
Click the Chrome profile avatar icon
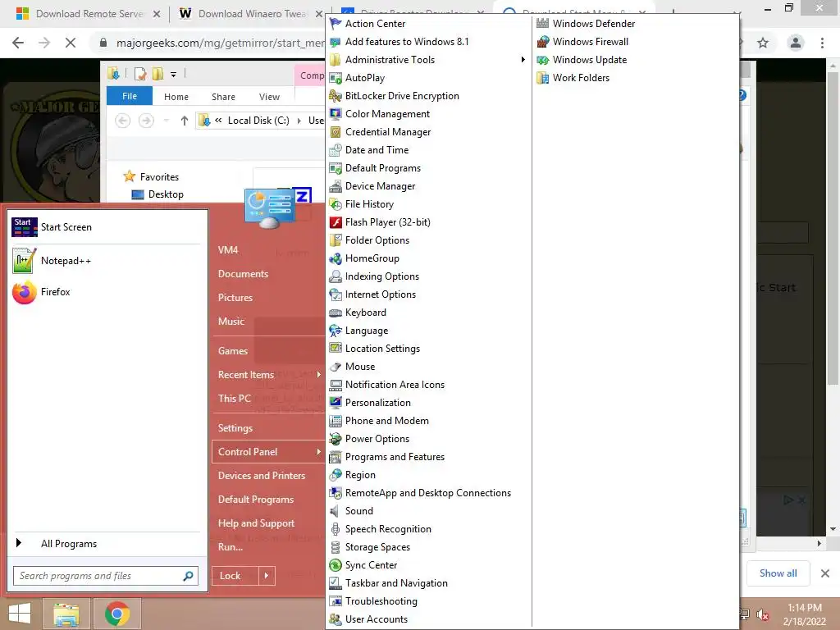[796, 43]
